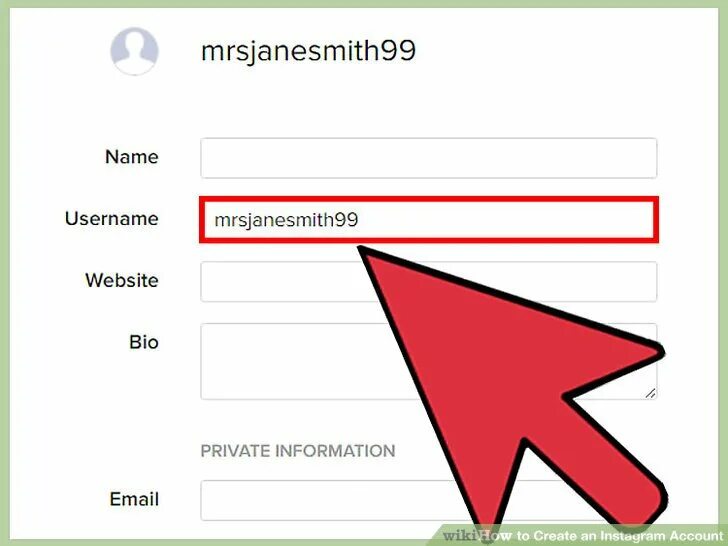Click the Website field label
This screenshot has width=728, height=546.
click(x=122, y=280)
